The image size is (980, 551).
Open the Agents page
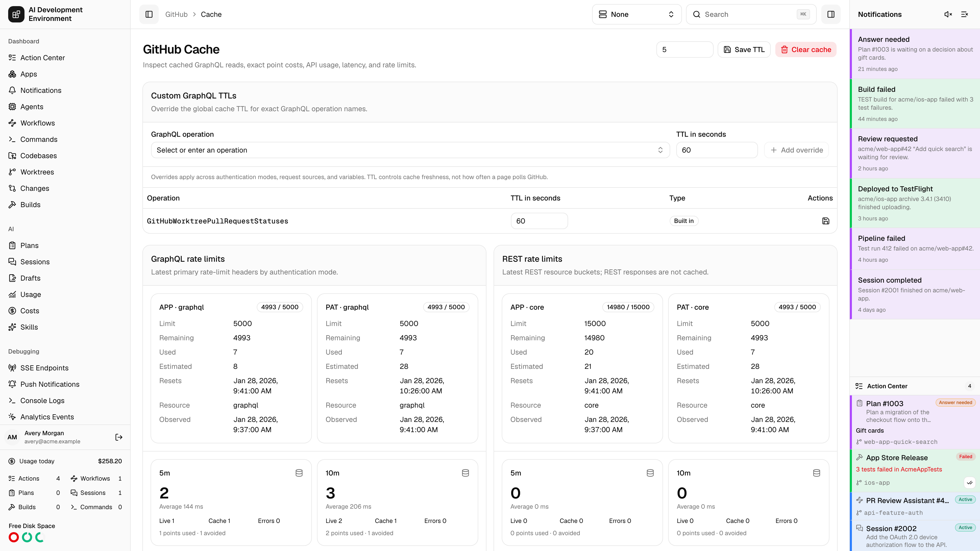click(65, 107)
